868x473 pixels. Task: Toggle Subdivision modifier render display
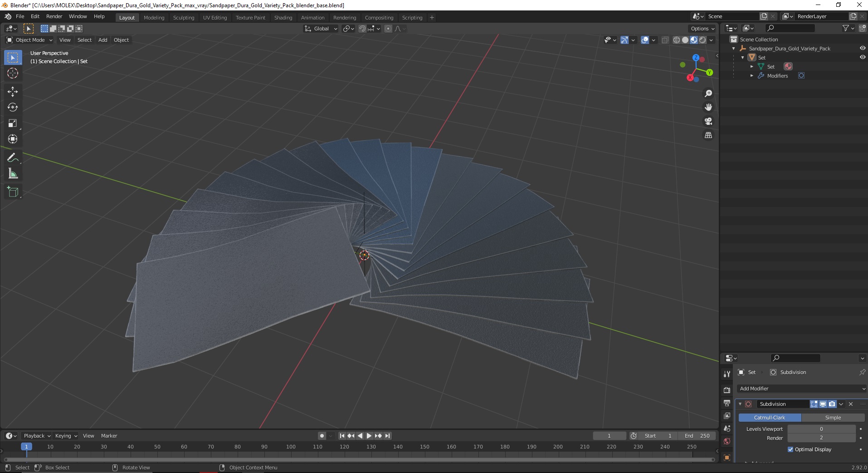point(832,404)
